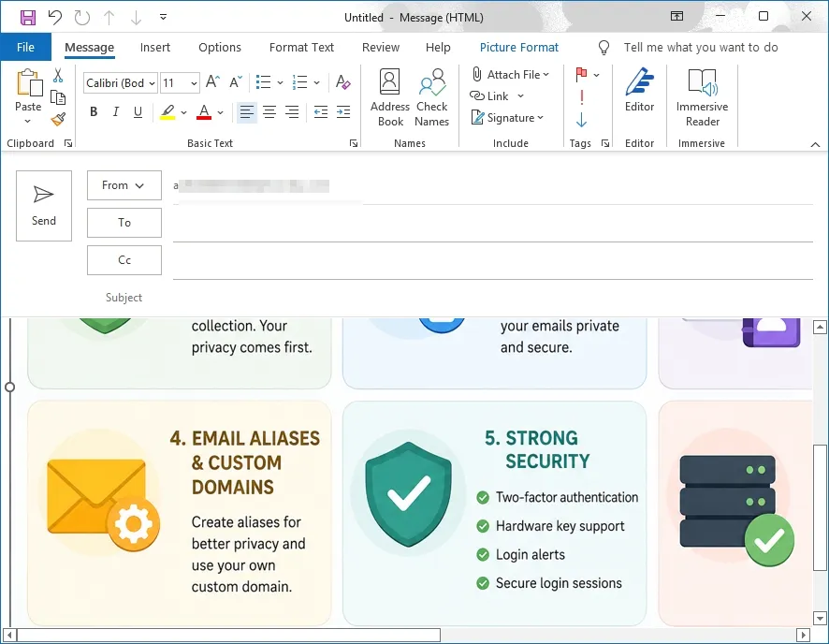
Task: Open the Tags dialog launcher
Action: 605,143
